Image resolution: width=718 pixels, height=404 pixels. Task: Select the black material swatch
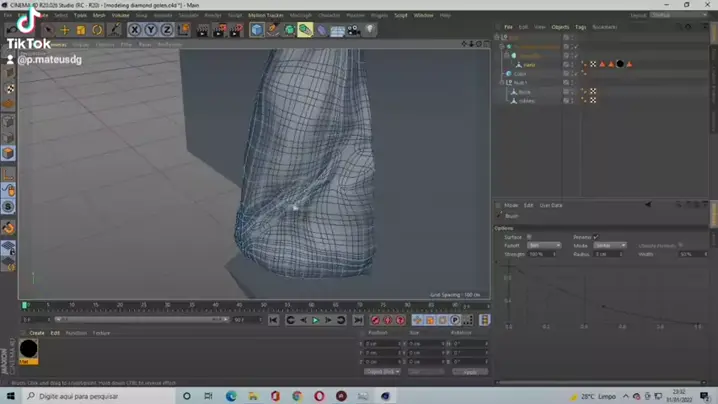click(x=29, y=349)
